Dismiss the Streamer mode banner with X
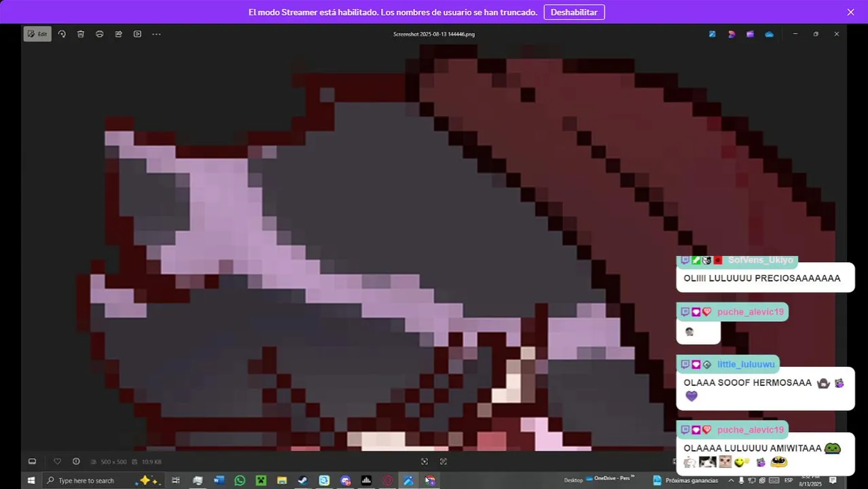The height and width of the screenshot is (489, 868). 850,12
